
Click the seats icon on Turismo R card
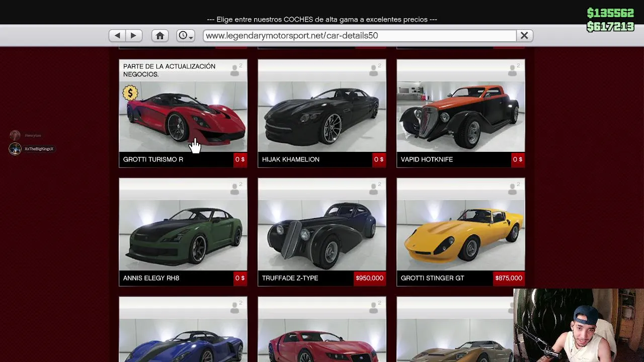tap(235, 70)
